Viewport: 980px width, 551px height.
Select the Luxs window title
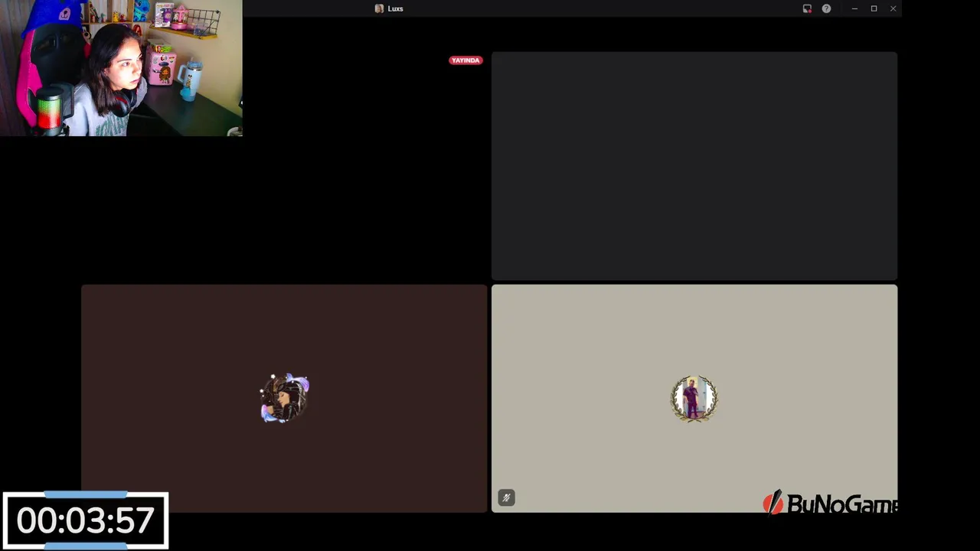[x=395, y=8]
